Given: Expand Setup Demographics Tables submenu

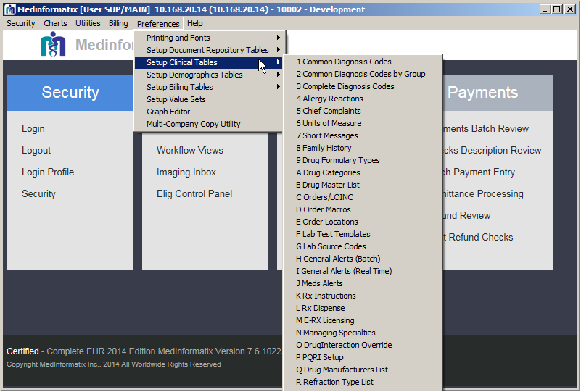Looking at the screenshot, I should click(210, 75).
